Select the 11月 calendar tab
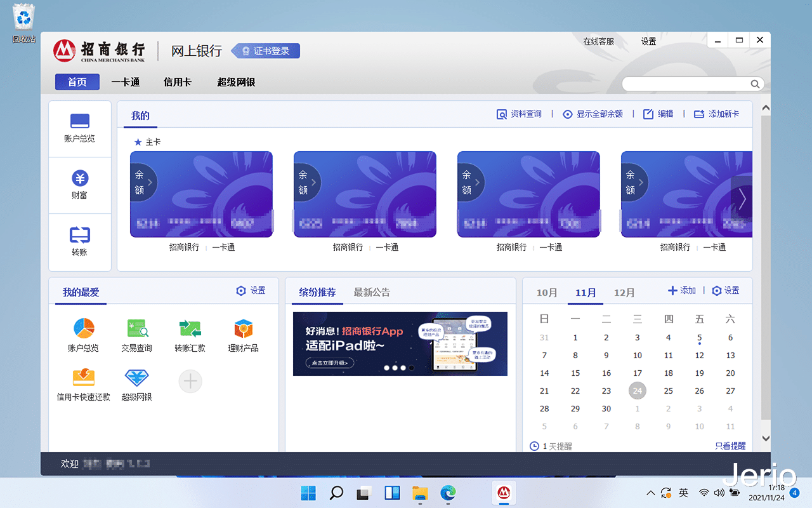This screenshot has width=812, height=508. pos(586,293)
